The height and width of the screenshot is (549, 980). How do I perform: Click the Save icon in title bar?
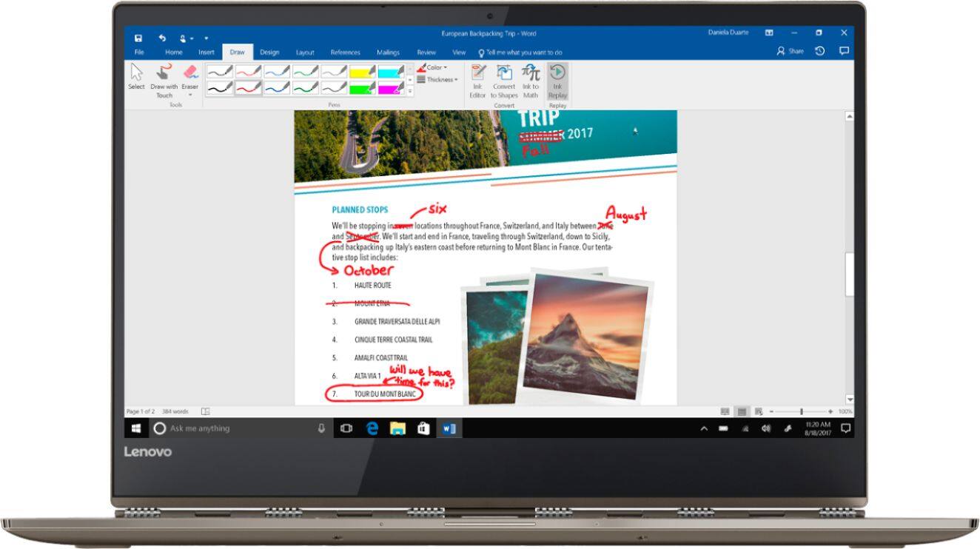[138, 38]
